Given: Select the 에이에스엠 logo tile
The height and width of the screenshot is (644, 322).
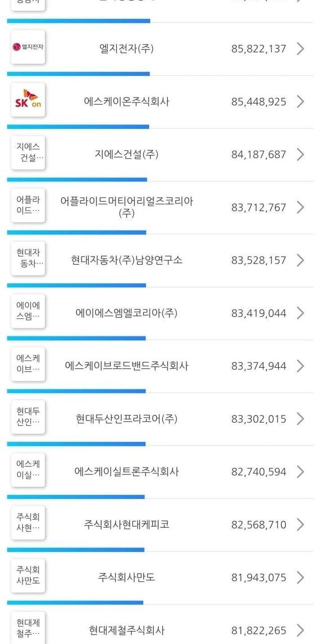Looking at the screenshot, I should [x=28, y=311].
